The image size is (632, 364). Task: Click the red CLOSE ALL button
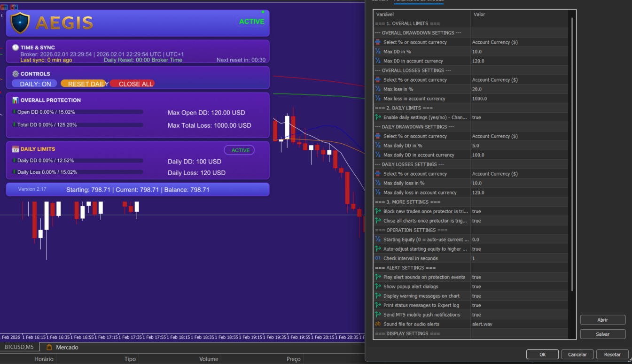(133, 84)
